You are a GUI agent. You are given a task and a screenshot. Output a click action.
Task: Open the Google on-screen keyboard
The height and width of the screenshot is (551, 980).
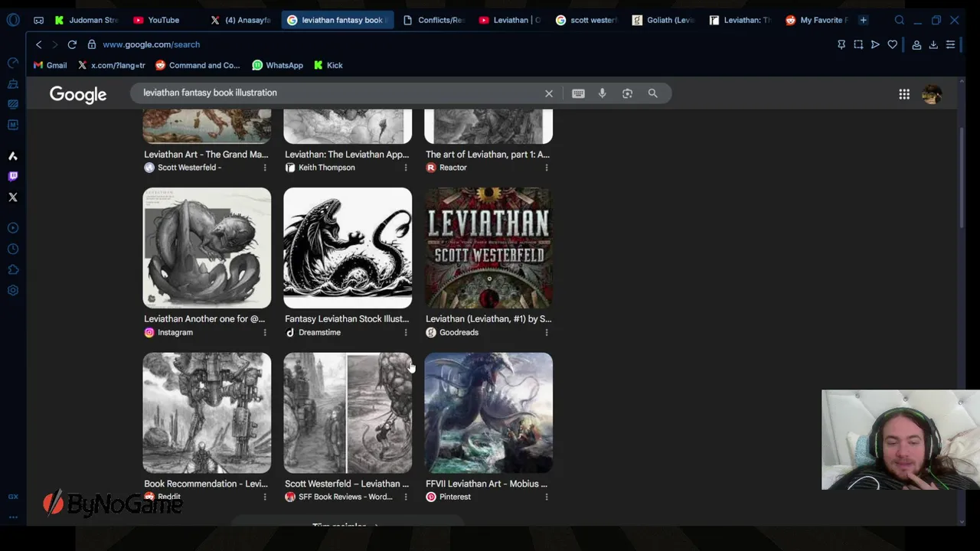click(x=578, y=93)
